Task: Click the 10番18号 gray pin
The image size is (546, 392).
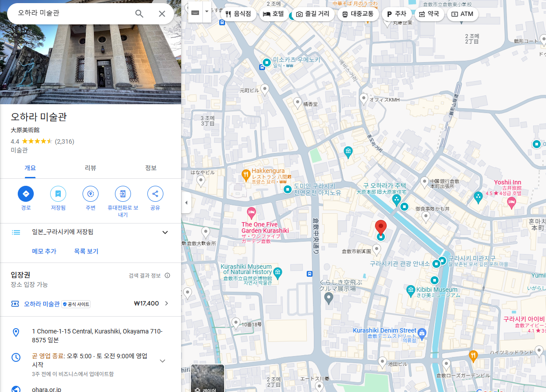Action: [236, 322]
